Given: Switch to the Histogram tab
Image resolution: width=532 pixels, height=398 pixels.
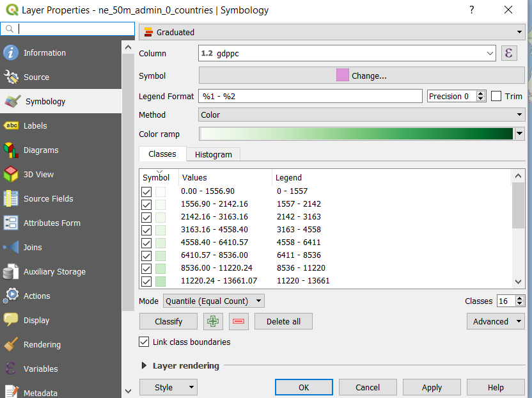Looking at the screenshot, I should pyautogui.click(x=214, y=154).
